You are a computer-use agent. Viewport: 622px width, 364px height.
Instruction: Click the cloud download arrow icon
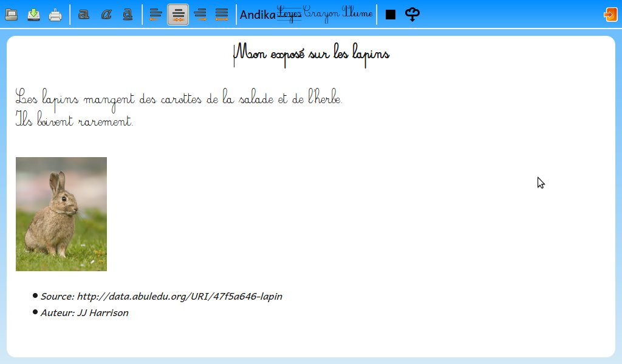pyautogui.click(x=412, y=15)
